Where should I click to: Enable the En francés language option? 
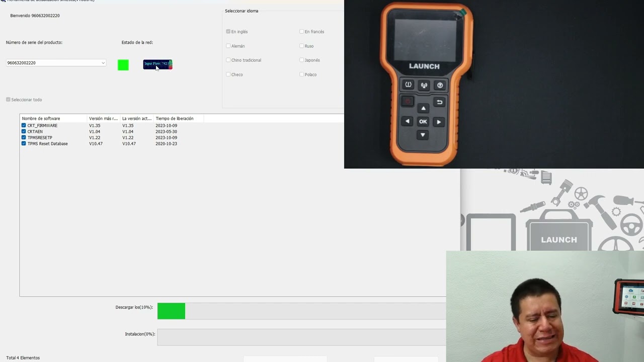(x=302, y=32)
